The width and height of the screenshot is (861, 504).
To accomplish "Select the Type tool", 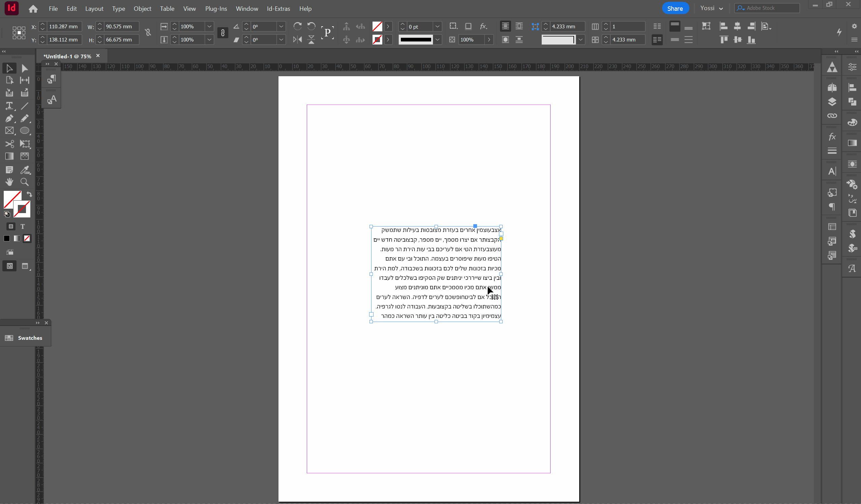I will coord(9,106).
